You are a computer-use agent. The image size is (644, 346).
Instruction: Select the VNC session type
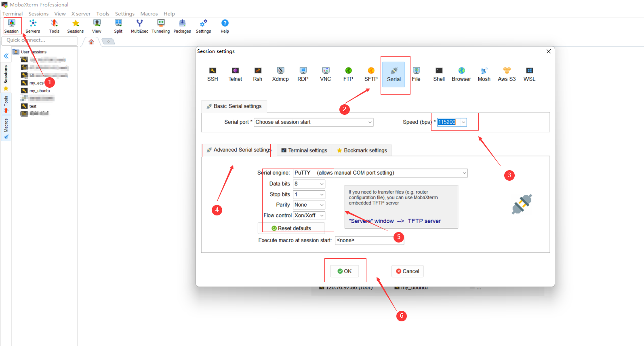click(326, 74)
